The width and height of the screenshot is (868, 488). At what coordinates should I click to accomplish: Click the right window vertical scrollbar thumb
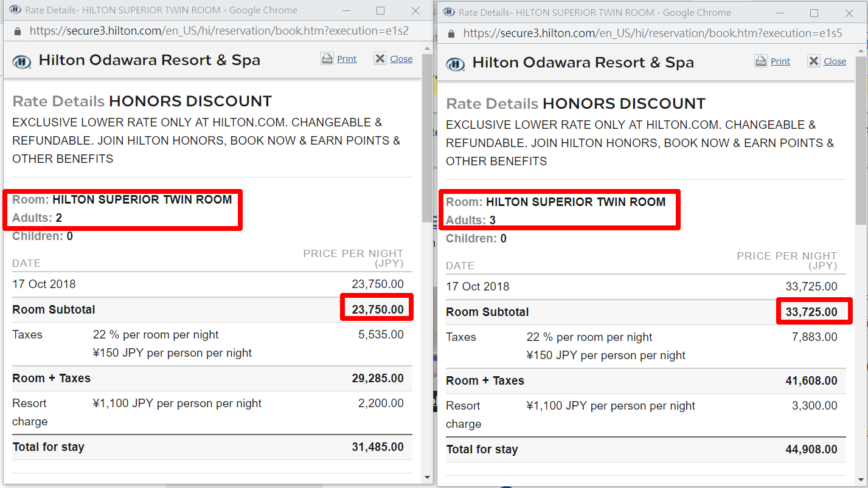pyautogui.click(x=861, y=141)
